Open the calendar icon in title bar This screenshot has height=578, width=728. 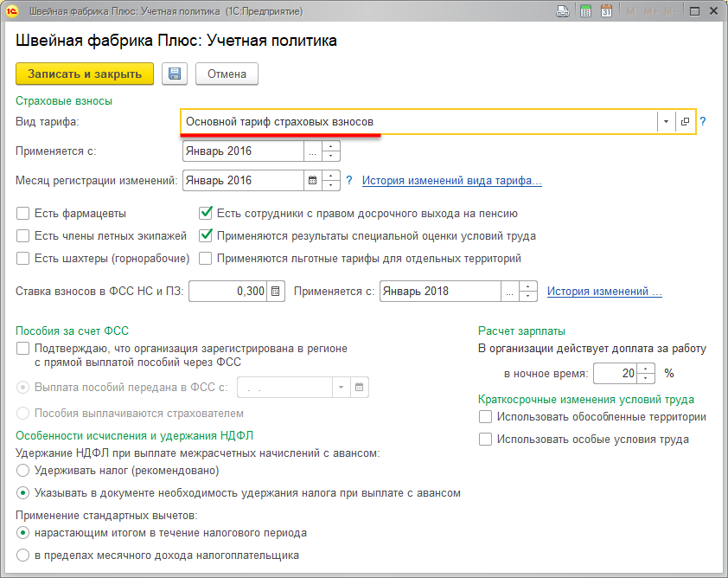pyautogui.click(x=606, y=11)
